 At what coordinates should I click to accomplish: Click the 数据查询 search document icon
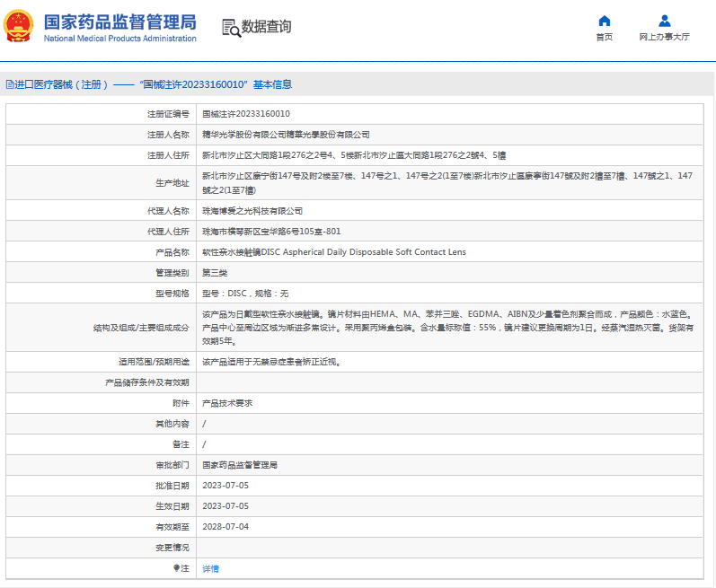pos(232,28)
